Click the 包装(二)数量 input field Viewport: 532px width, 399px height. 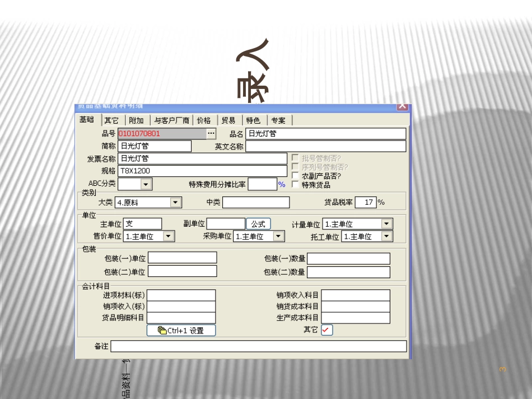pyautogui.click(x=348, y=272)
